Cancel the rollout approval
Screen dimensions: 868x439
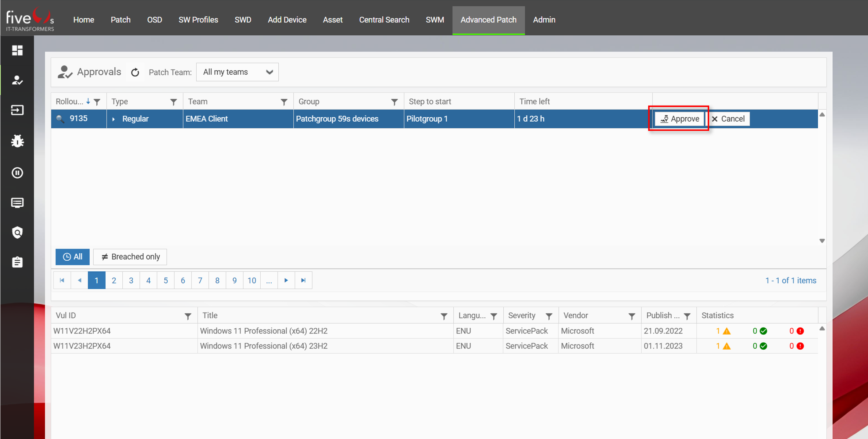tap(728, 119)
